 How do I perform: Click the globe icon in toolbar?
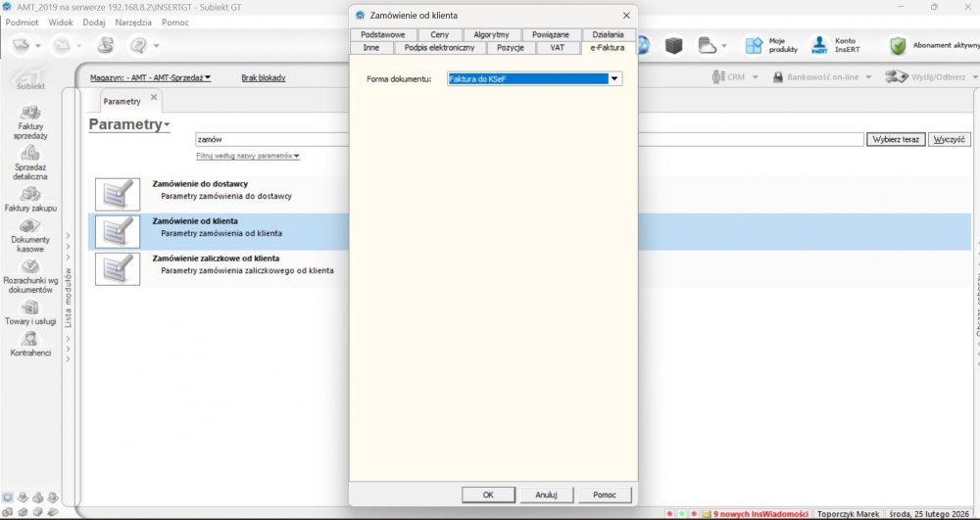click(x=644, y=45)
